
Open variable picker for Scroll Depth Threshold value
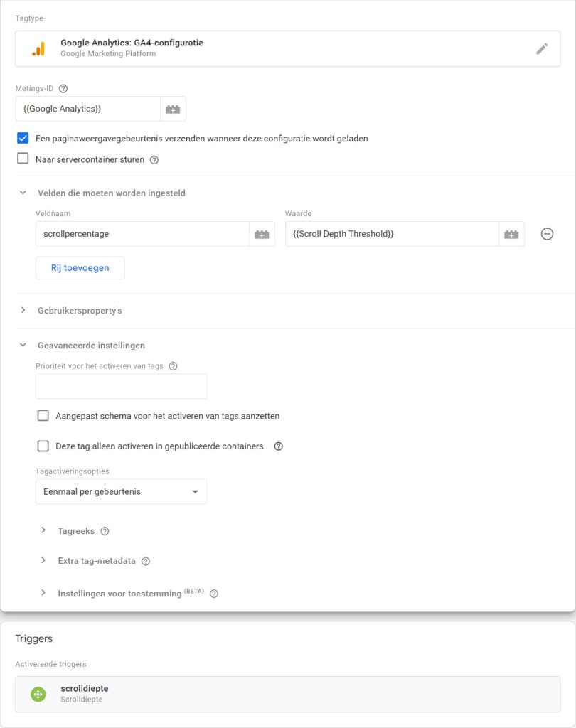tap(511, 234)
